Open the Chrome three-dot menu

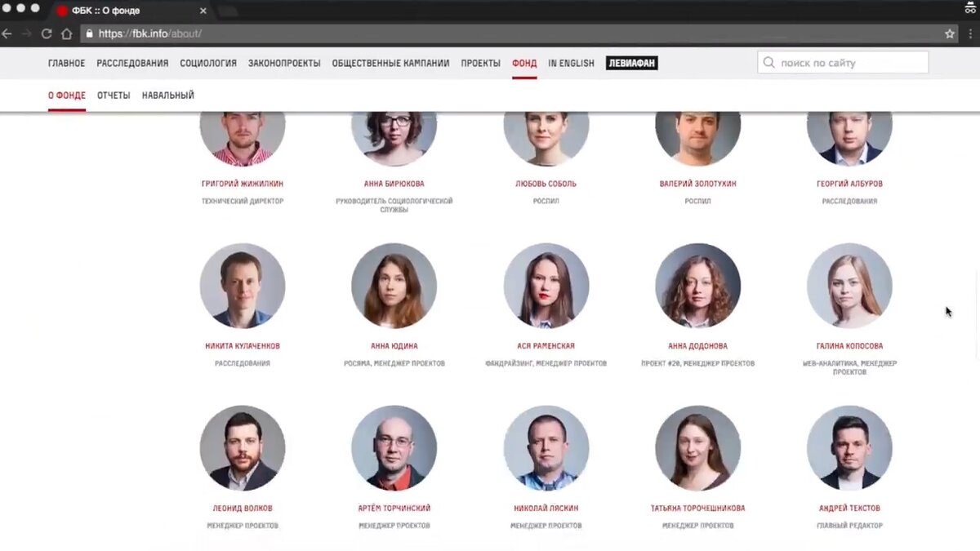[970, 33]
